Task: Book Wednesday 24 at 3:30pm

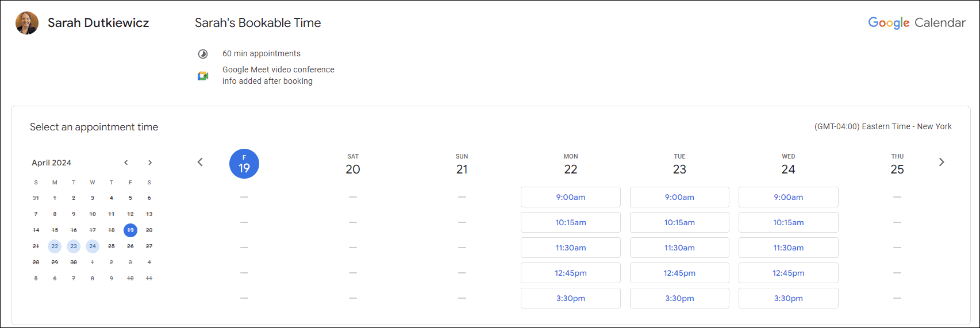Action: click(x=789, y=298)
